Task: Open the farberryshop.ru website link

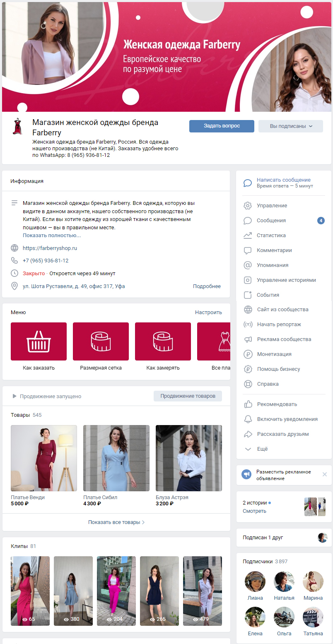Action: coord(50,248)
